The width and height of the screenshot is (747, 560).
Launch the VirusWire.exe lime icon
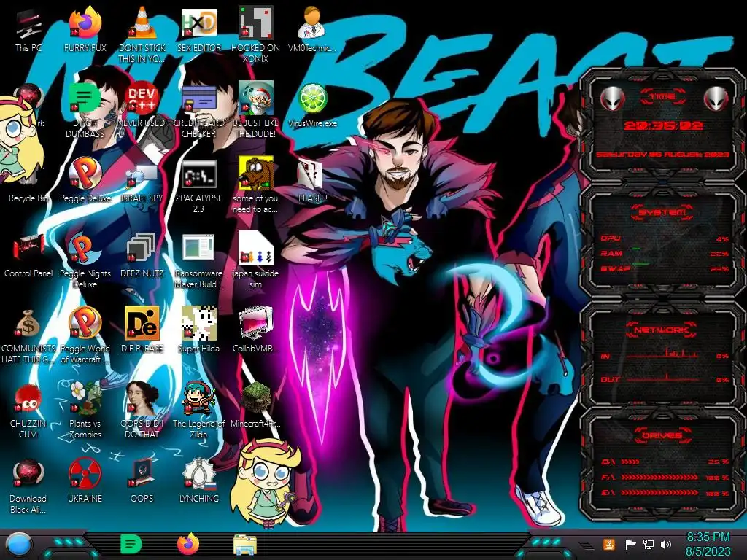(312, 98)
